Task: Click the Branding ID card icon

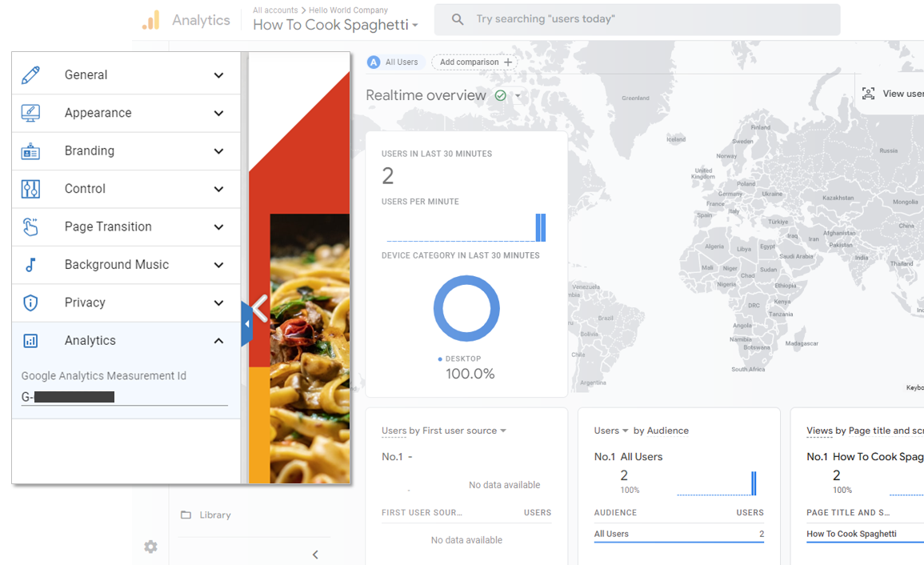Action: coord(30,151)
